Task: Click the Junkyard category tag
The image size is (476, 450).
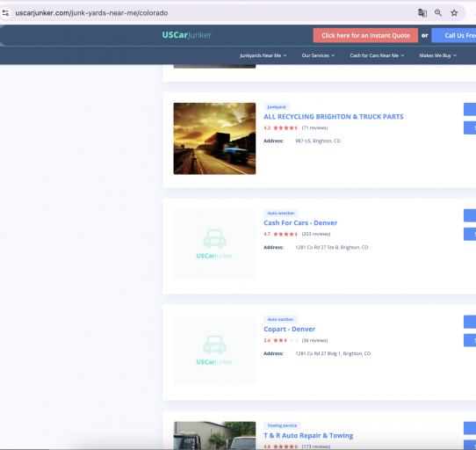Action: pos(277,107)
